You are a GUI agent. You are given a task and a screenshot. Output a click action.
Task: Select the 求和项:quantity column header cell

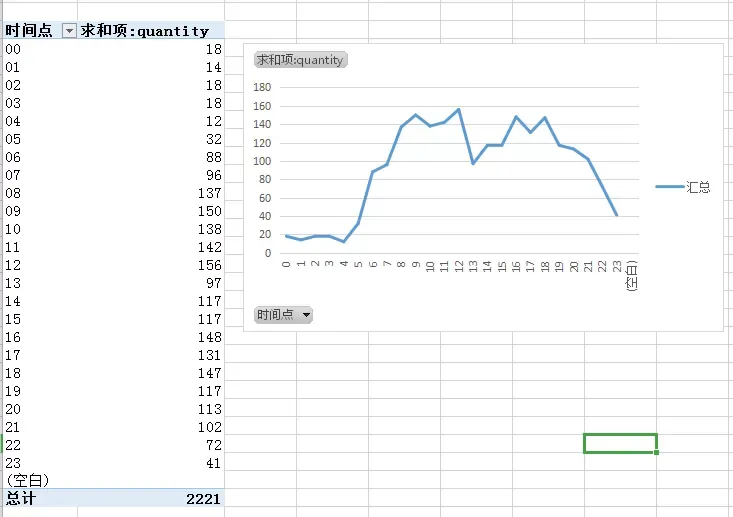pyautogui.click(x=151, y=31)
